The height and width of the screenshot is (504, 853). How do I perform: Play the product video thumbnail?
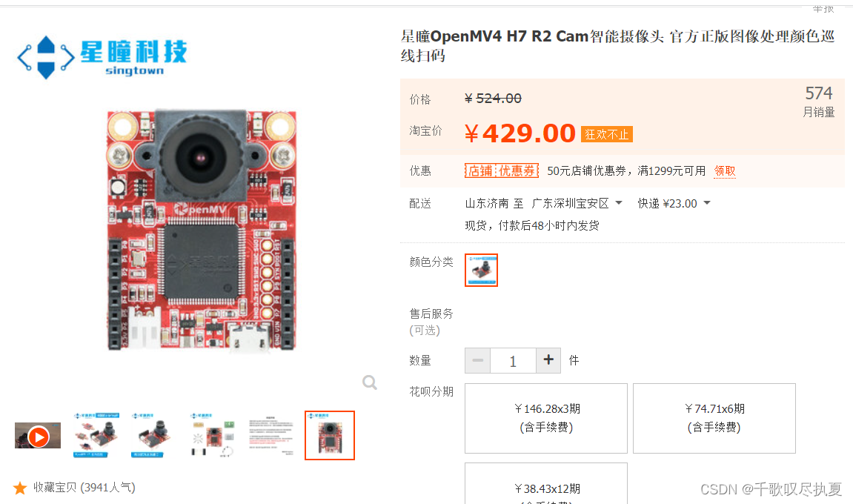point(38,435)
